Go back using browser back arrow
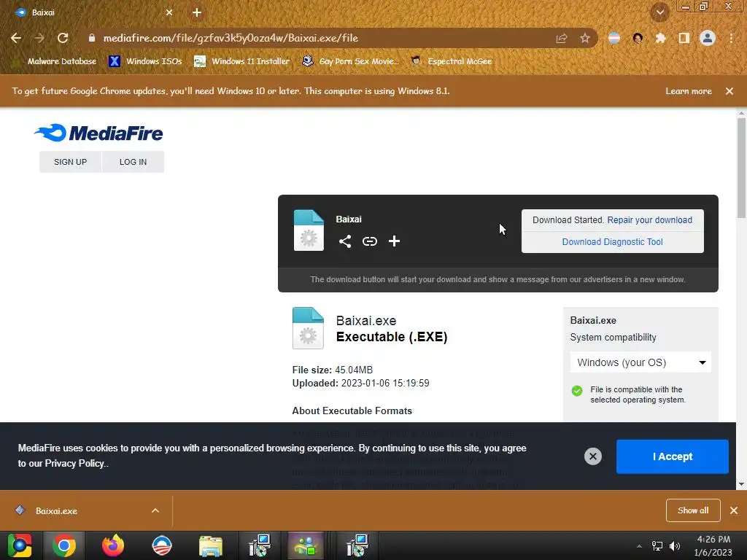747x560 pixels. click(x=16, y=38)
